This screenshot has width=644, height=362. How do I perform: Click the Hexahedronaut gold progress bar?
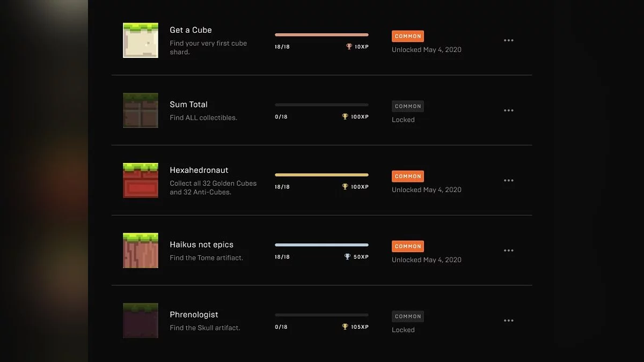click(321, 175)
